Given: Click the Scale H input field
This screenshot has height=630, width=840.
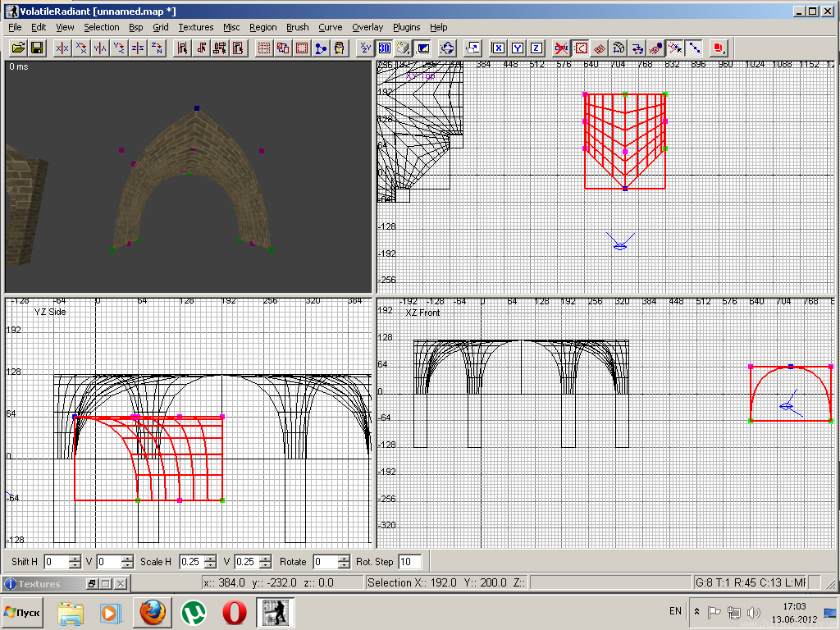Looking at the screenshot, I should (x=191, y=562).
